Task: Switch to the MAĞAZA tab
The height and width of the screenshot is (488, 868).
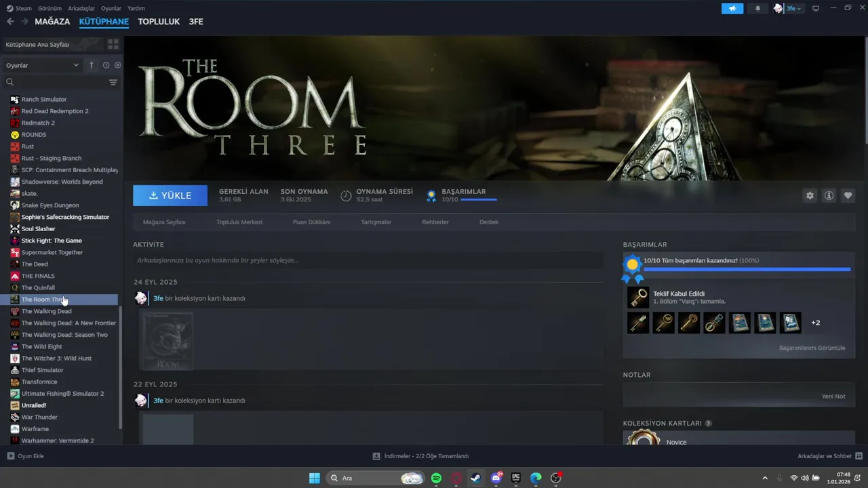Action: point(52,22)
